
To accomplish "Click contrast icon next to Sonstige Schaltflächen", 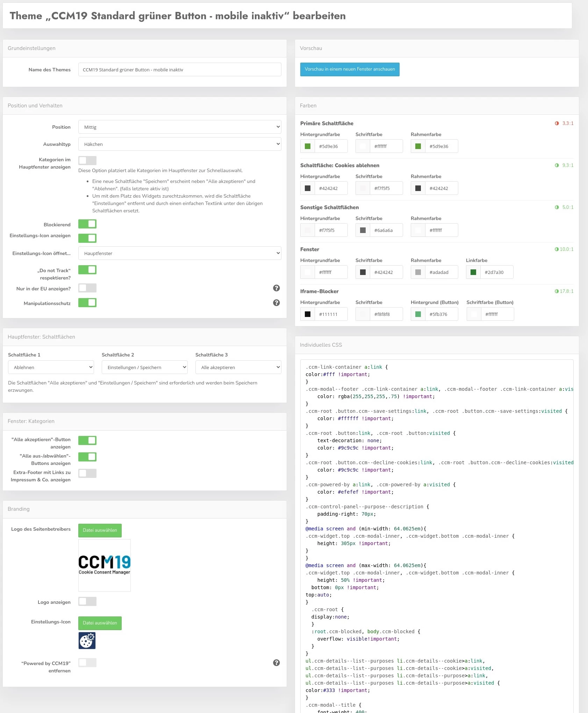I will [x=557, y=207].
